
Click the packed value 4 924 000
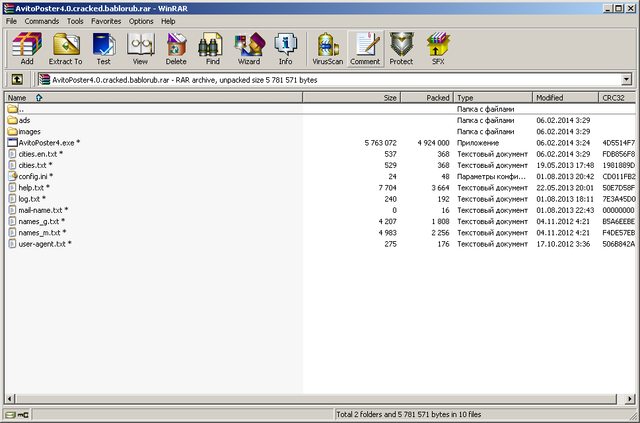point(433,143)
